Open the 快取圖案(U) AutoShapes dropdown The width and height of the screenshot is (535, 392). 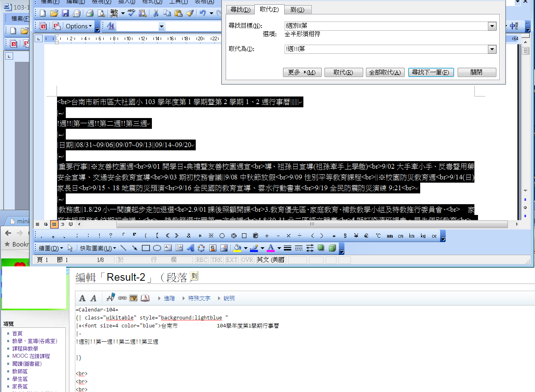tap(98, 248)
